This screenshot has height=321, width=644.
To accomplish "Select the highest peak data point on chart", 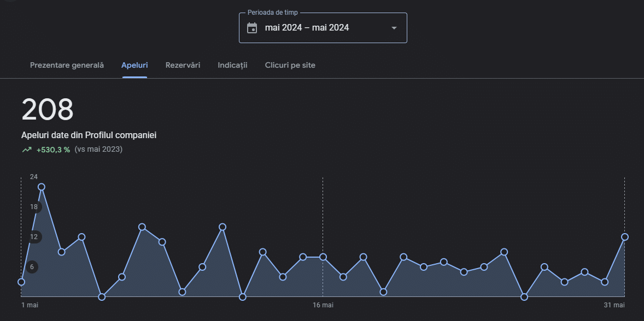I will [x=42, y=187].
